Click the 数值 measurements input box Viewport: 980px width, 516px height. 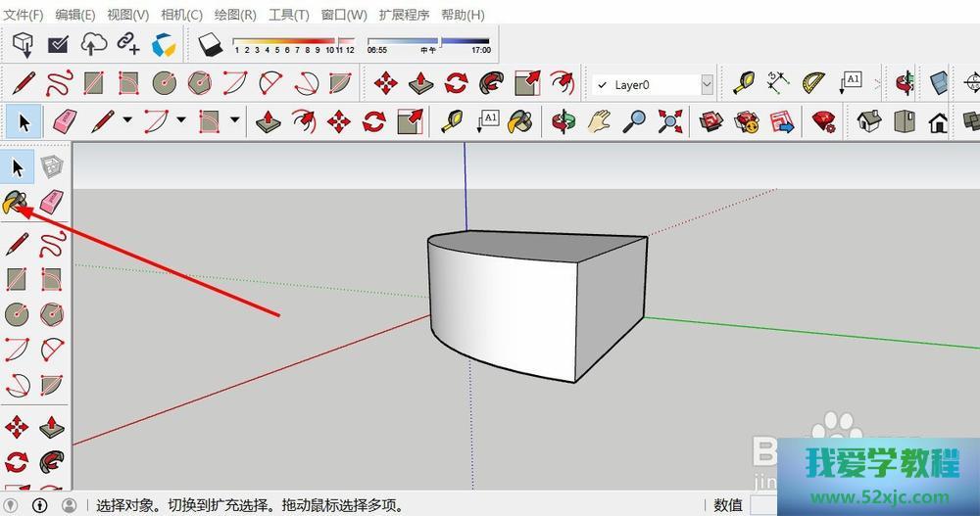pos(764,505)
